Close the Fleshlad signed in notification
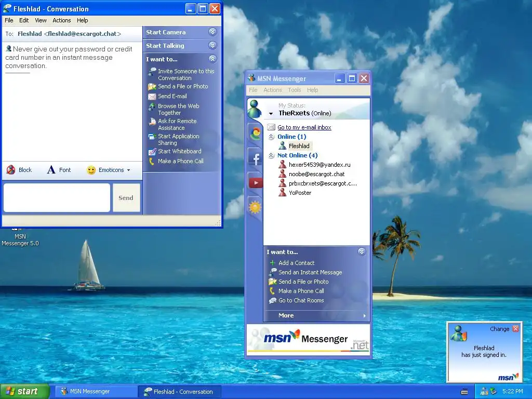This screenshot has width=532, height=399. 516,328
